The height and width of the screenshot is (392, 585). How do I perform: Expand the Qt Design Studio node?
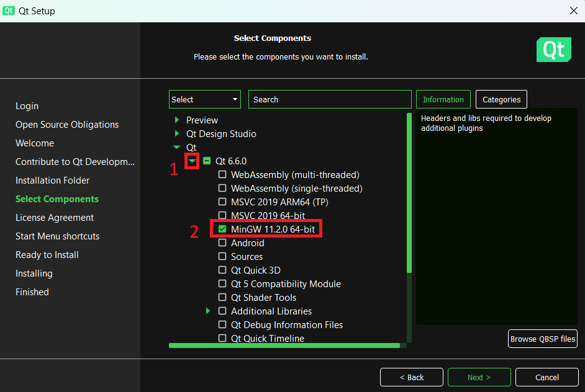(x=177, y=133)
